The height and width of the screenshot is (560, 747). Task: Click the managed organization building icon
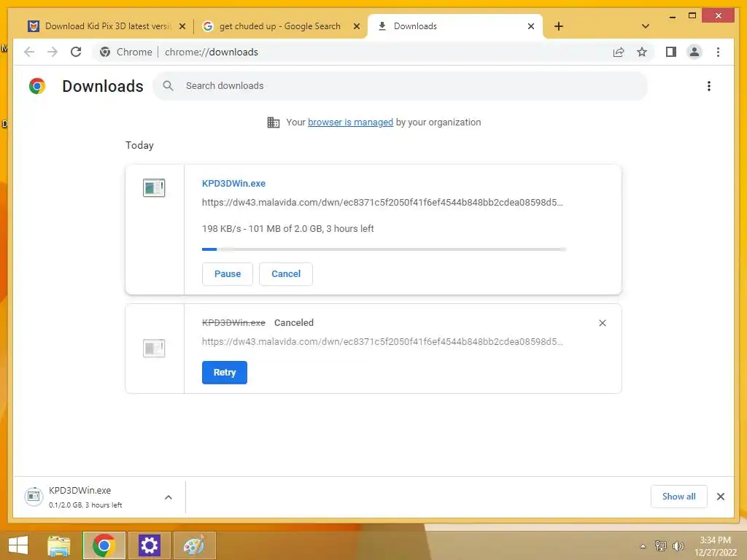click(274, 122)
